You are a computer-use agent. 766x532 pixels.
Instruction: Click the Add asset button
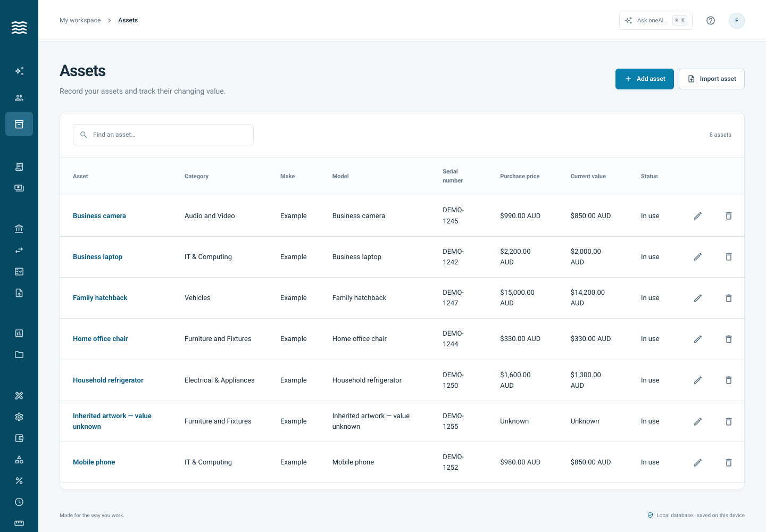[x=645, y=79]
